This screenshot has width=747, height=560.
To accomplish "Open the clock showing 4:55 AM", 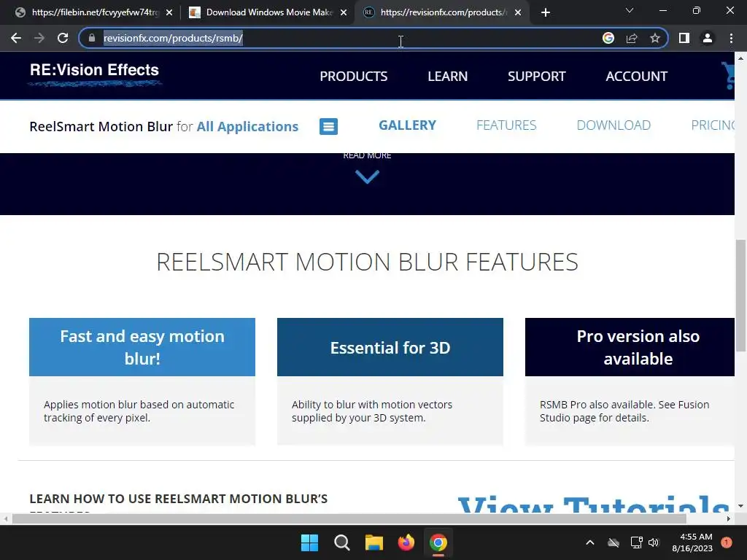I will [x=692, y=542].
